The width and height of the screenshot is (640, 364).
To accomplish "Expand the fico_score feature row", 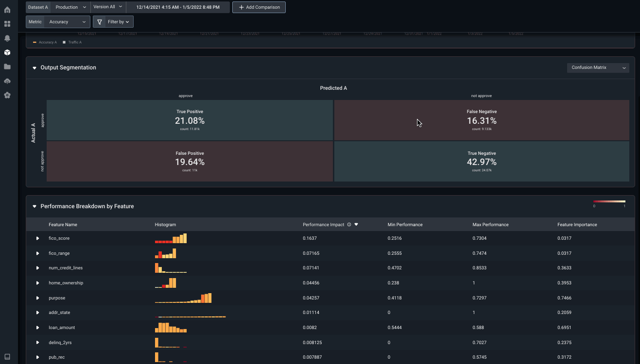I will [37, 238].
